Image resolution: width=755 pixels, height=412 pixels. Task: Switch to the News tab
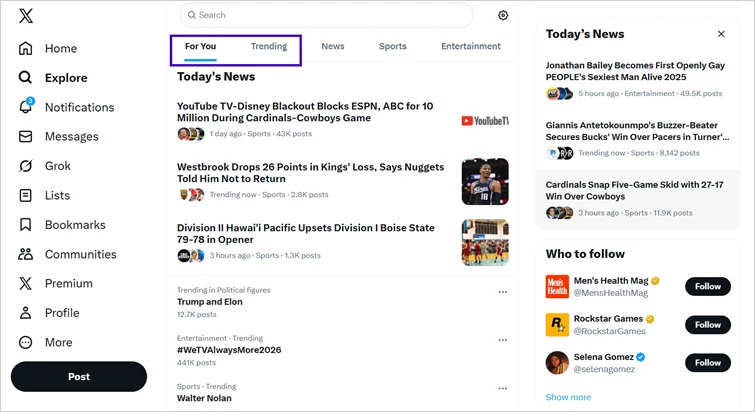[333, 47]
